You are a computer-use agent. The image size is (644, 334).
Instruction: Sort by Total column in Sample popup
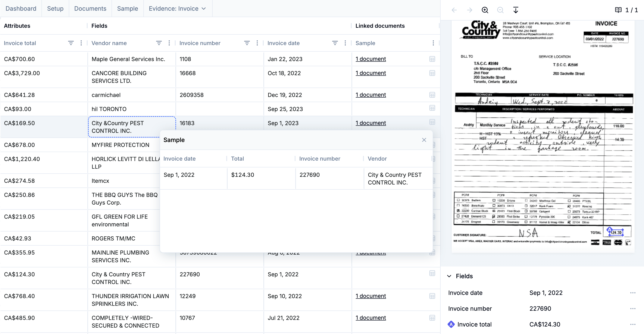coord(237,159)
